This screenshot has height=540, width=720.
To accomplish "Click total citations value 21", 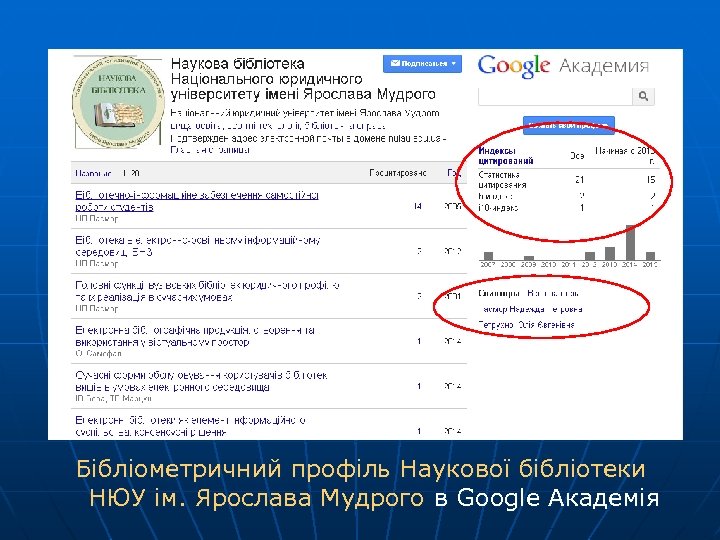I will [x=579, y=180].
